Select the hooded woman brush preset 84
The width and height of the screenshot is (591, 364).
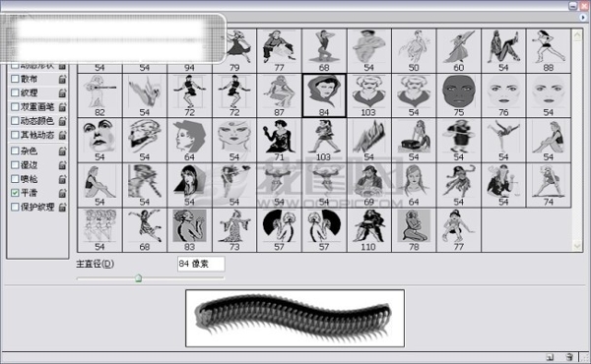click(324, 95)
